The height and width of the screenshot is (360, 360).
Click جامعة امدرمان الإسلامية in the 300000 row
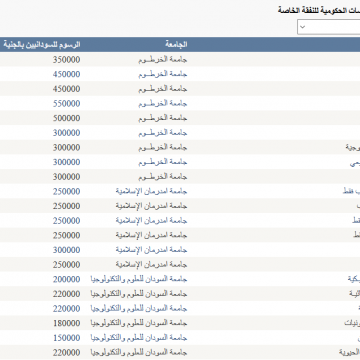tap(151, 250)
